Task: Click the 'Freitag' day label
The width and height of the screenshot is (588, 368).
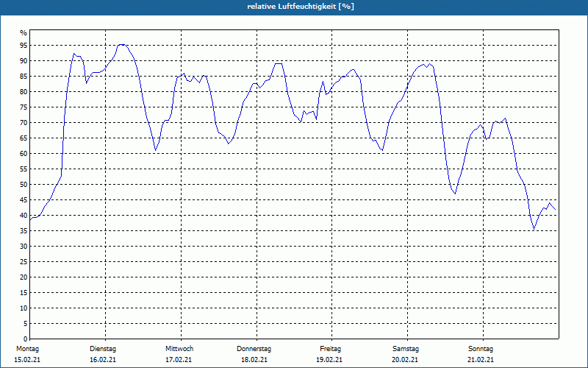Action: tap(330, 349)
